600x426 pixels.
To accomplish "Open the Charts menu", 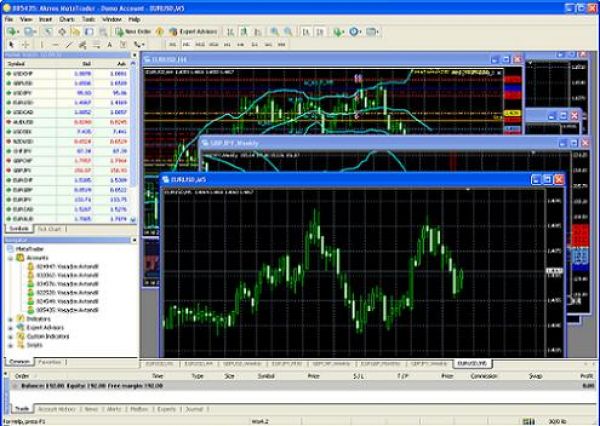I will pyautogui.click(x=66, y=19).
